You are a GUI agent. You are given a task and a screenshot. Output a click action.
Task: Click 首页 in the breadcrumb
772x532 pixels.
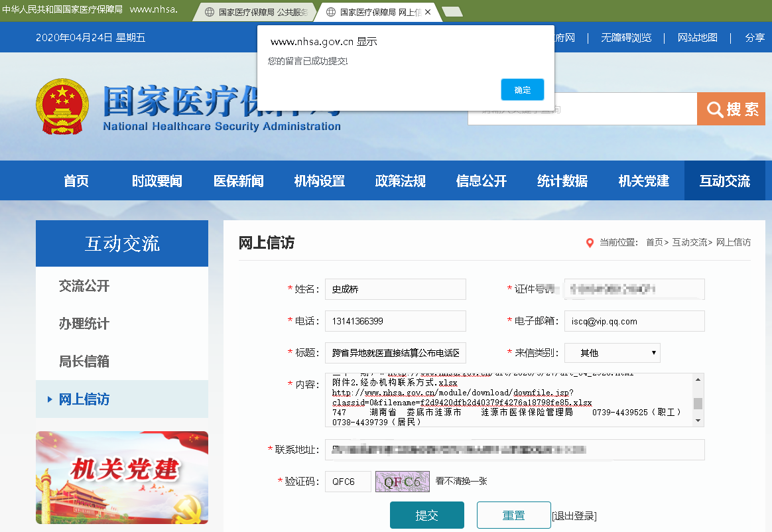pos(655,242)
